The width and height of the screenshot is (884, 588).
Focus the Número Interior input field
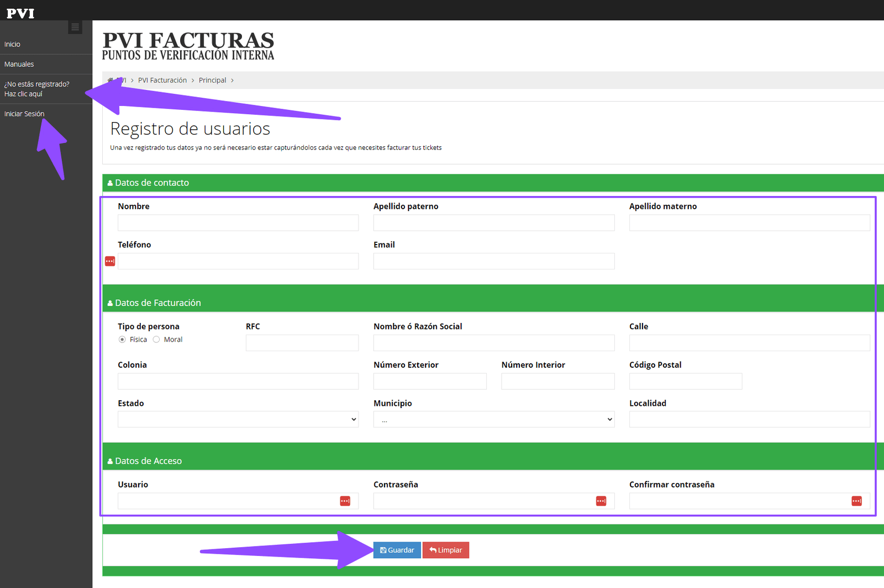[558, 382]
